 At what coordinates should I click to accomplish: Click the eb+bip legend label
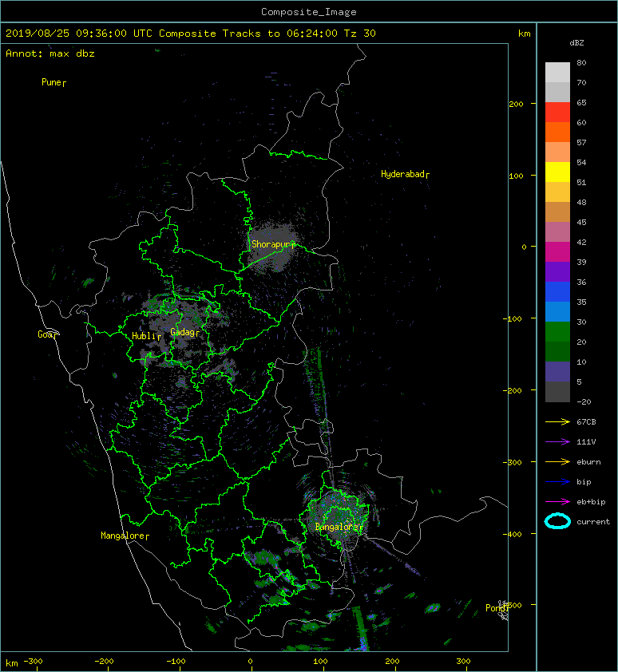pyautogui.click(x=591, y=501)
